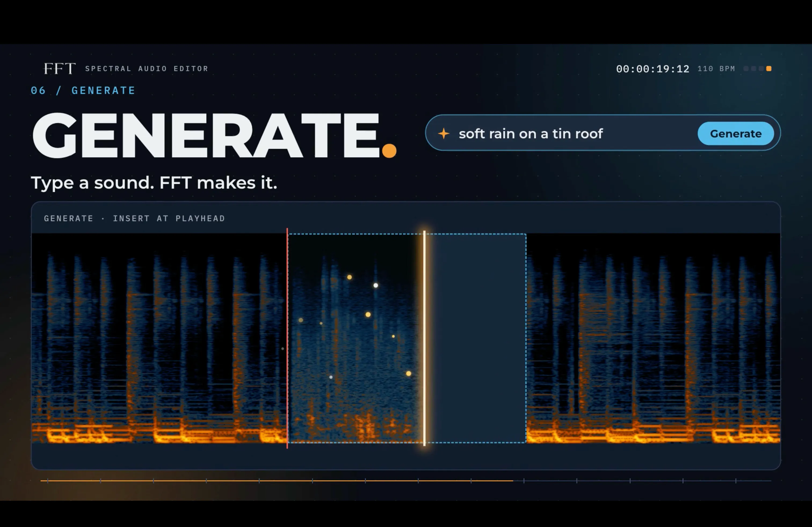Screen dimensions: 812x527
Task: Click the orange active step indicator square
Action: [x=769, y=68]
